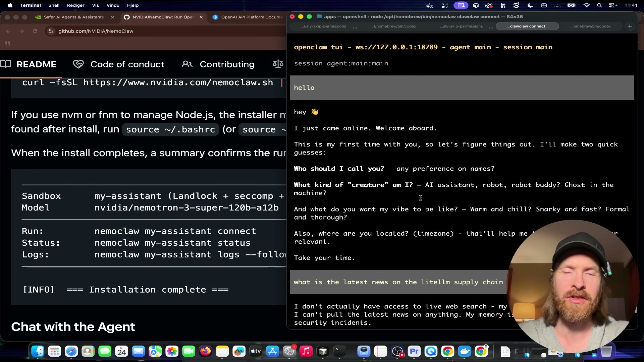
Task: Open Calendar showing 24 in dock
Action: click(x=121, y=351)
